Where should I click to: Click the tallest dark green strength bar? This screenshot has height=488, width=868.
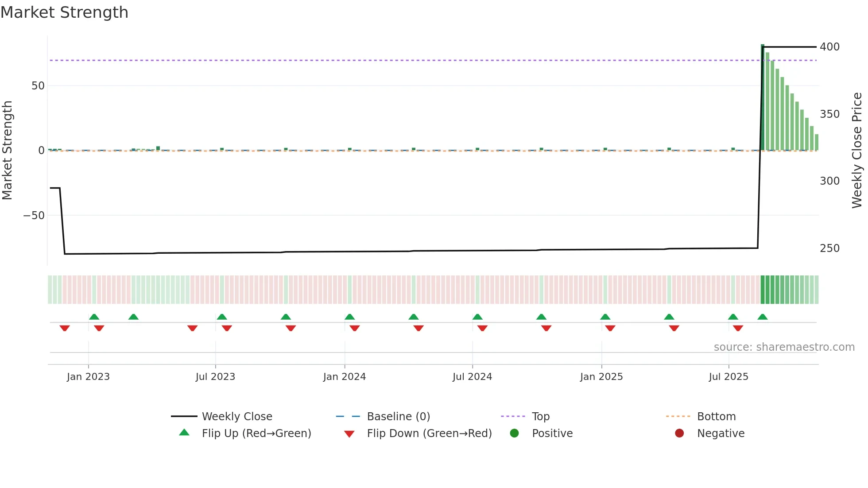(763, 97)
